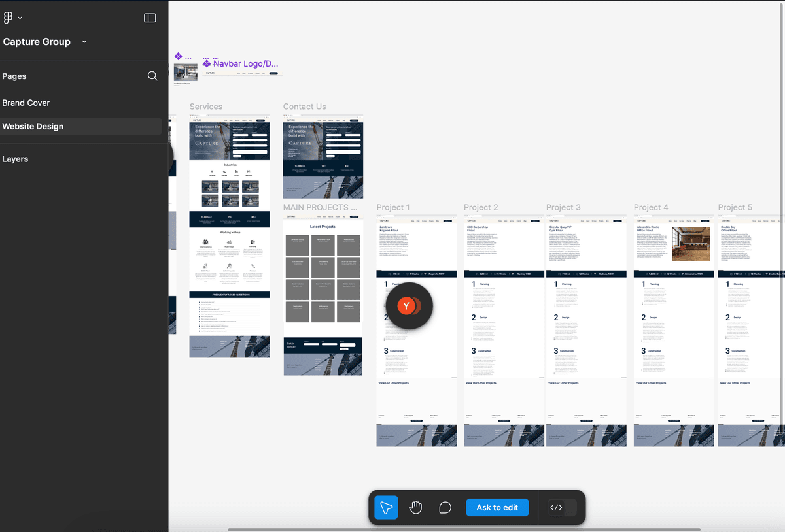
Task: Toggle Dev Mode code switch
Action: tap(562, 508)
